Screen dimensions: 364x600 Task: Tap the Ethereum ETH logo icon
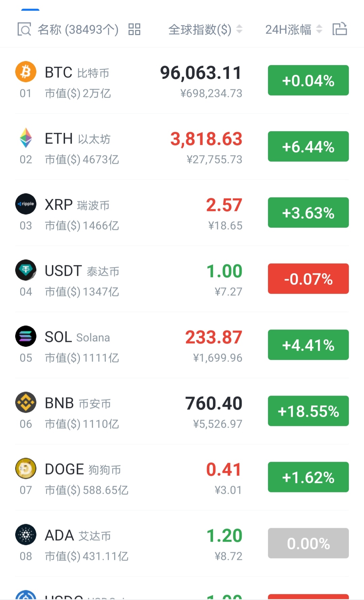tap(26, 138)
